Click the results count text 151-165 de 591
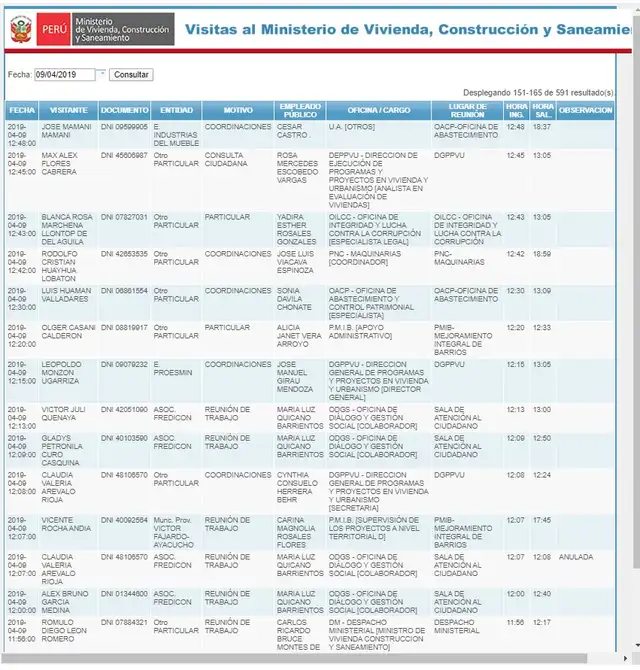The width and height of the screenshot is (640, 670). [x=538, y=93]
